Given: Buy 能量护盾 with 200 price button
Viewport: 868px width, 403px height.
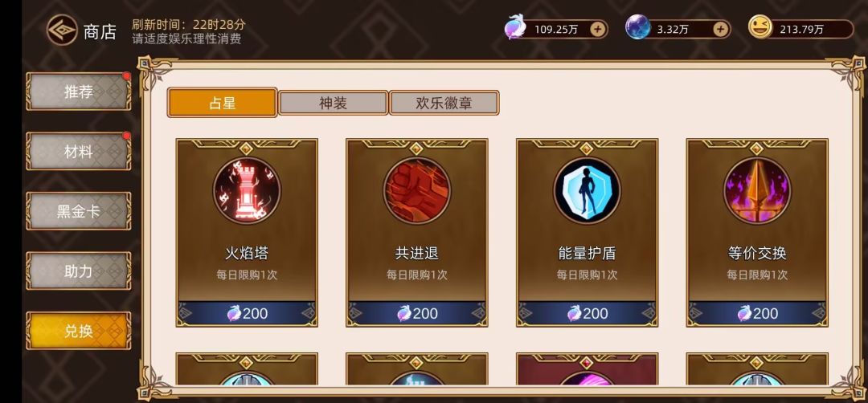Looking at the screenshot, I should (x=587, y=313).
